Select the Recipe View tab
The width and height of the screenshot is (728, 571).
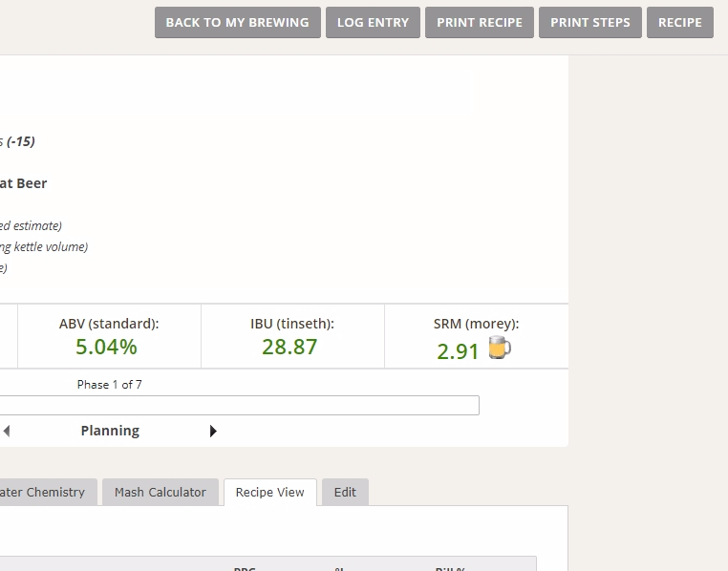[269, 492]
